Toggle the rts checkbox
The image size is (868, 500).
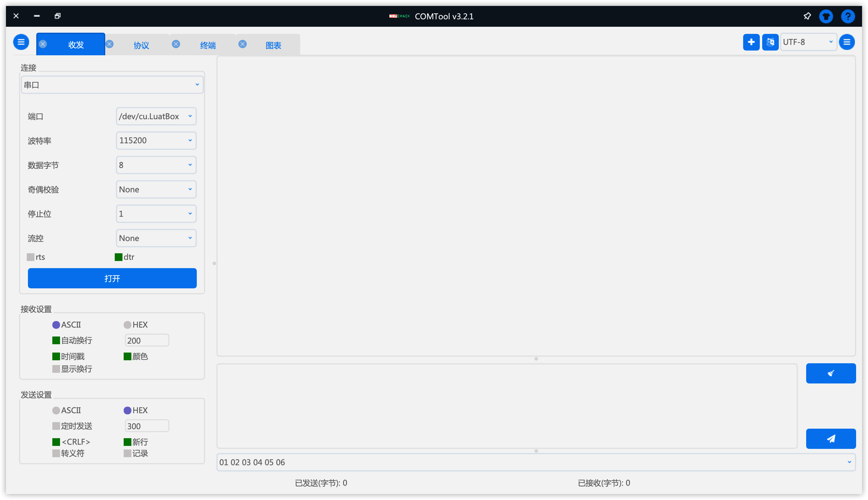coord(31,257)
